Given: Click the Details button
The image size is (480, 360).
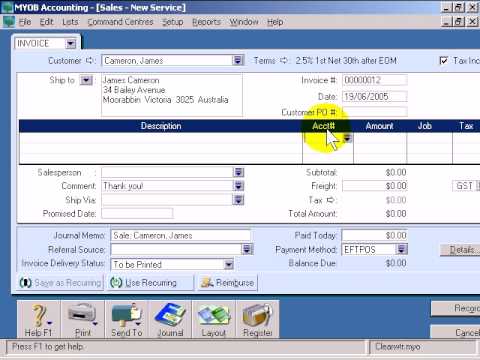Looking at the screenshot, I should (460, 250).
